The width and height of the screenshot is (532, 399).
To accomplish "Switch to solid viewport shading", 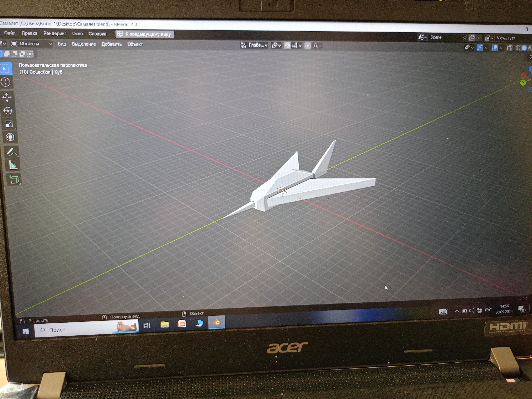I will point(524,48).
